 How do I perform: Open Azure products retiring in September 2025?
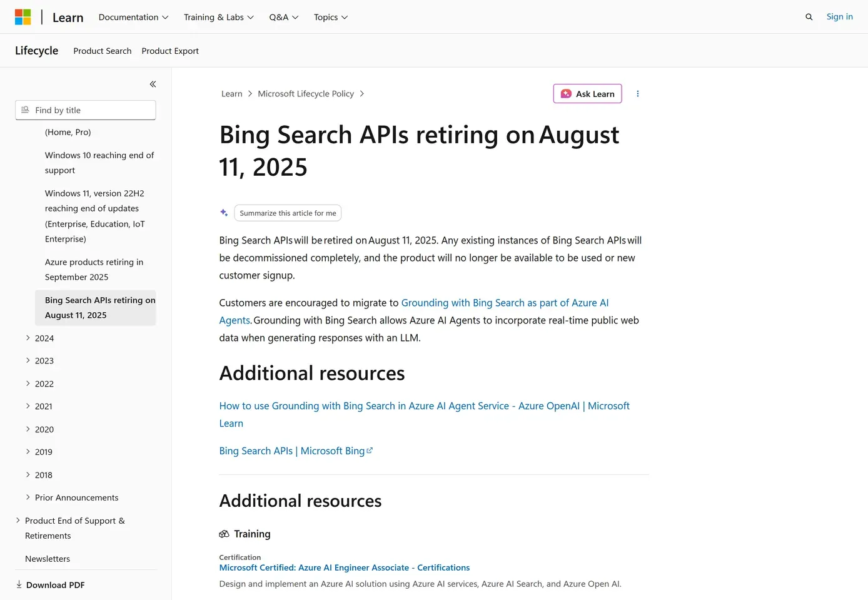click(96, 270)
